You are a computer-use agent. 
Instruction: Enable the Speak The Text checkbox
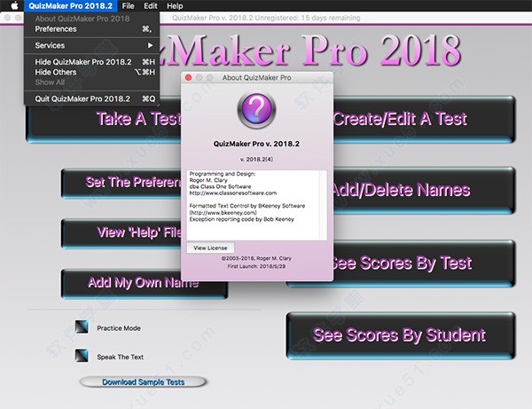[x=82, y=356]
